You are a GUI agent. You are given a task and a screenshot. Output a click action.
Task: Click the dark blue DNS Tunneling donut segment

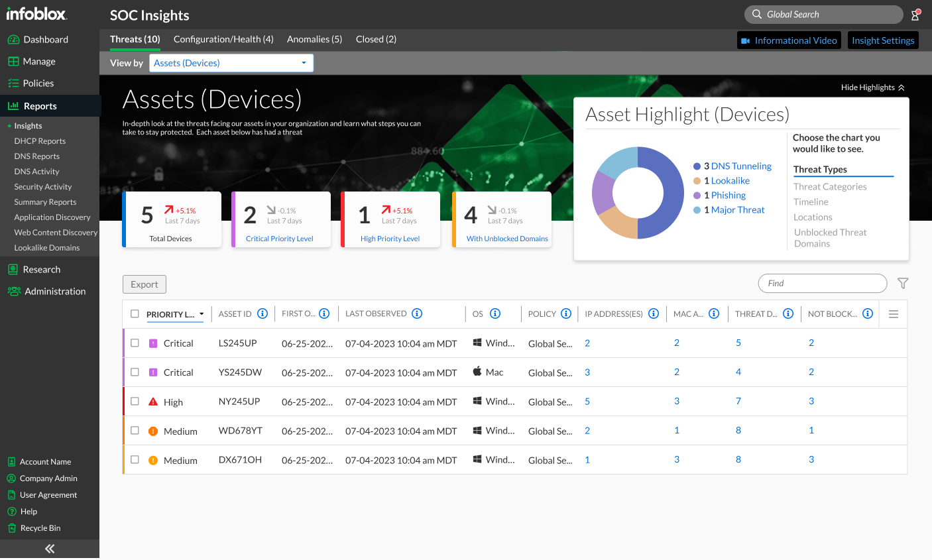(x=673, y=193)
